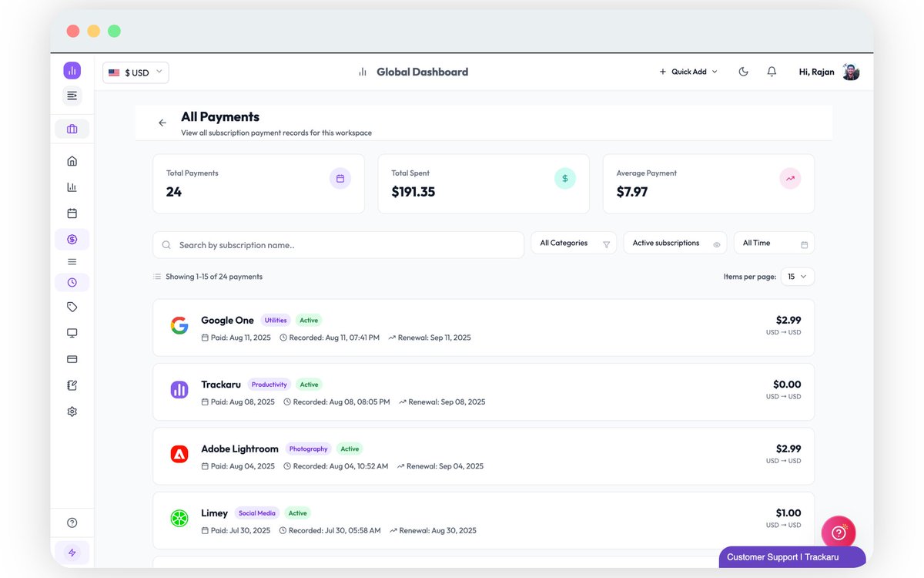Screen dimensions: 924x578
Task: Click the Social Media tag on Limey
Action: [x=257, y=513]
